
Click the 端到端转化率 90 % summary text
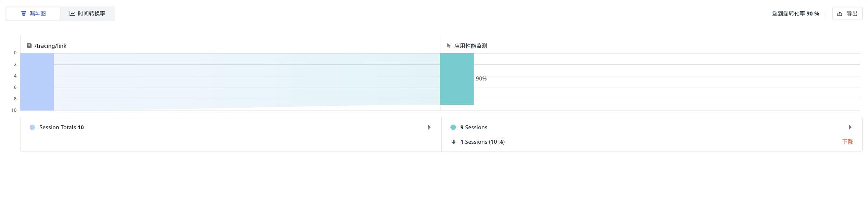coord(796,14)
